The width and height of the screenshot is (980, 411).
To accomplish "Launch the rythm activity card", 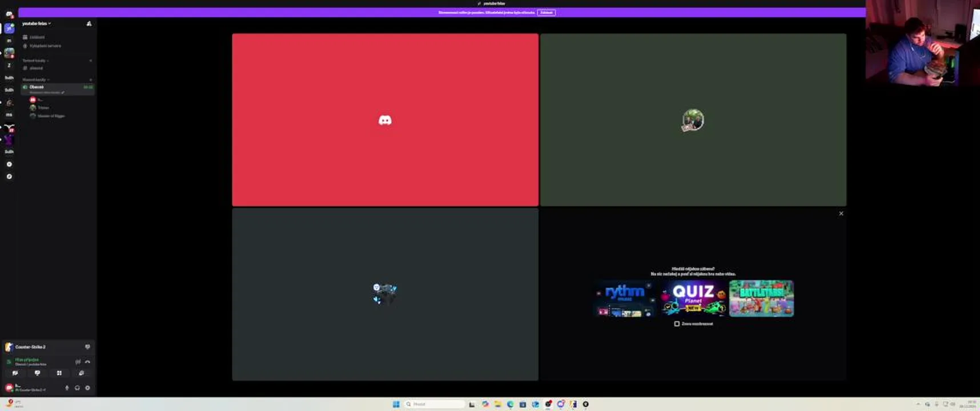I will 625,299.
